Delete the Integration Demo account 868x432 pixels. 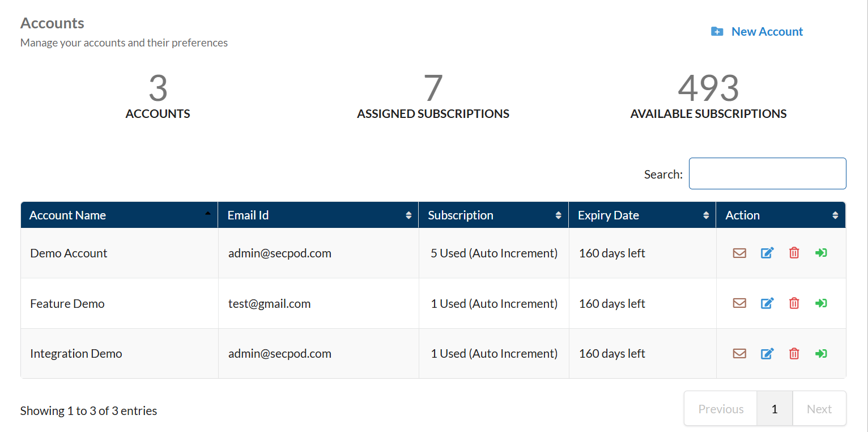pos(794,354)
